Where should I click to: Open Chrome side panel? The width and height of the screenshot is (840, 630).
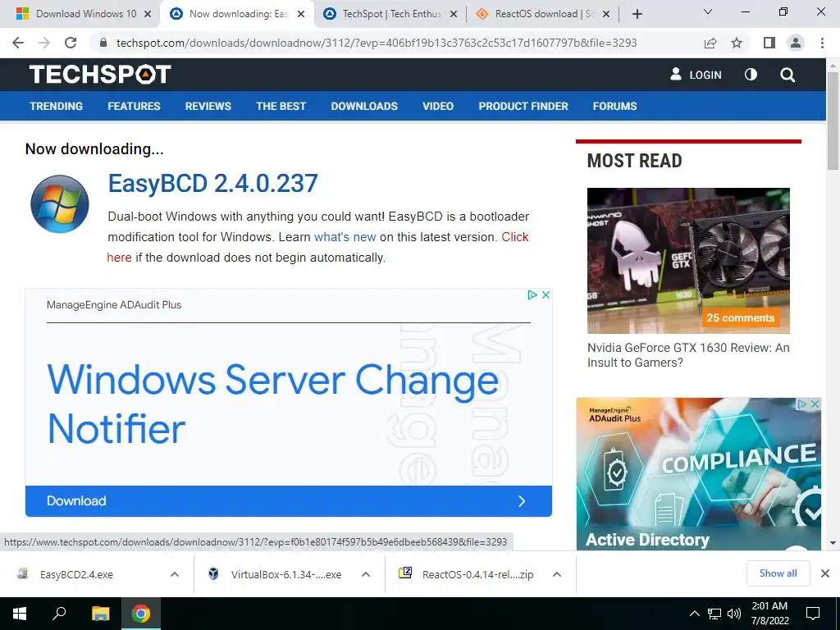769,43
